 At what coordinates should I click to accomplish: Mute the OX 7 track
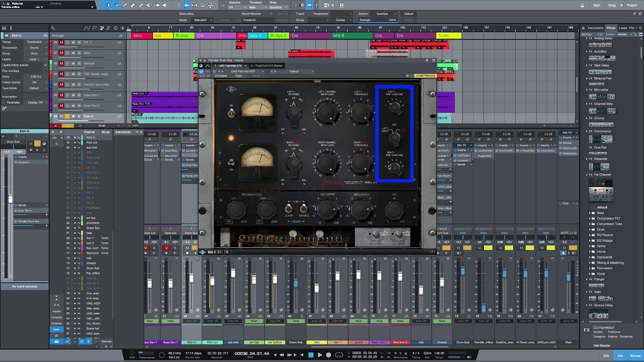(61, 42)
